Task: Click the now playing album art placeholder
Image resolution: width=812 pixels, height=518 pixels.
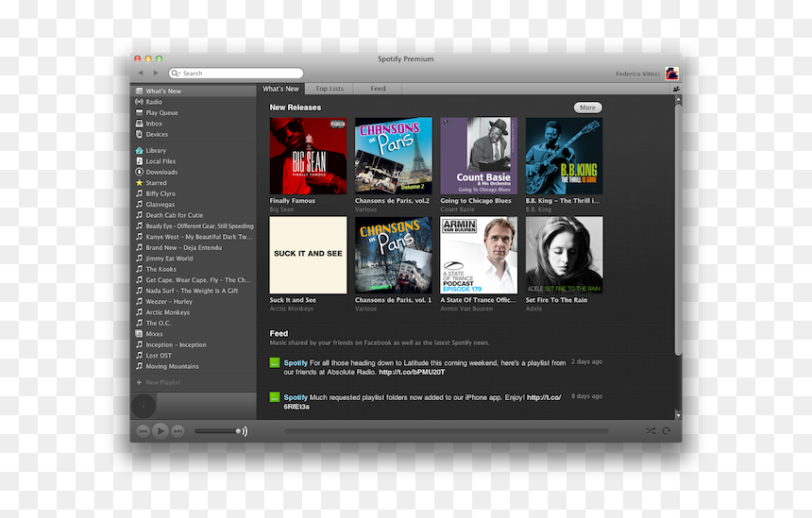Action: tap(144, 407)
